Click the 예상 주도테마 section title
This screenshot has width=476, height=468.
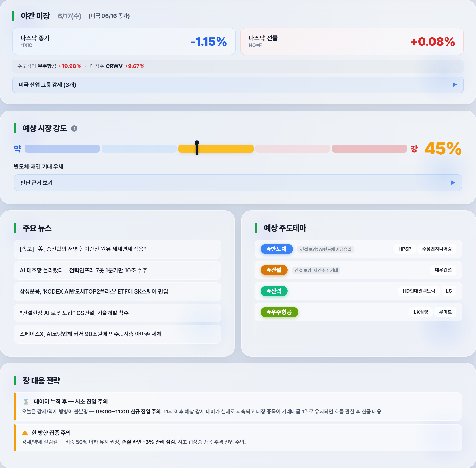click(x=285, y=228)
